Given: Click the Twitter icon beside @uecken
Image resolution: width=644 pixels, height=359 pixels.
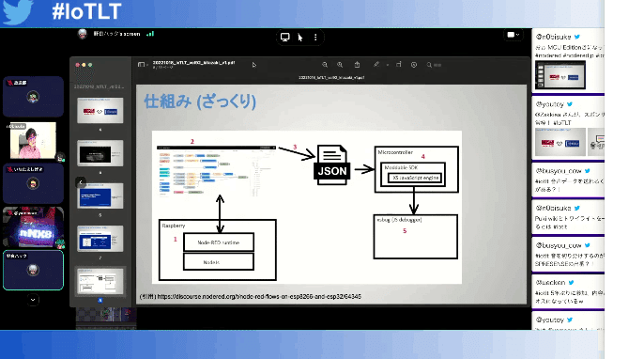Looking at the screenshot, I should [572, 283].
